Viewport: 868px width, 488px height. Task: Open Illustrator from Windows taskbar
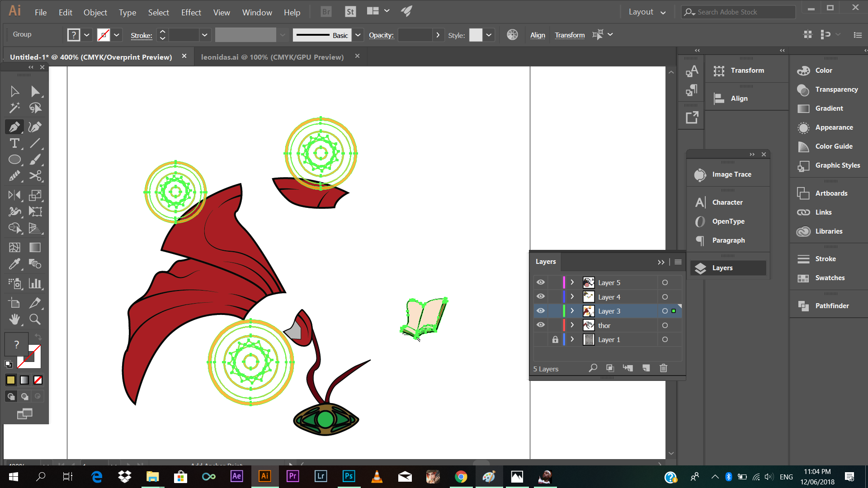[x=265, y=476]
